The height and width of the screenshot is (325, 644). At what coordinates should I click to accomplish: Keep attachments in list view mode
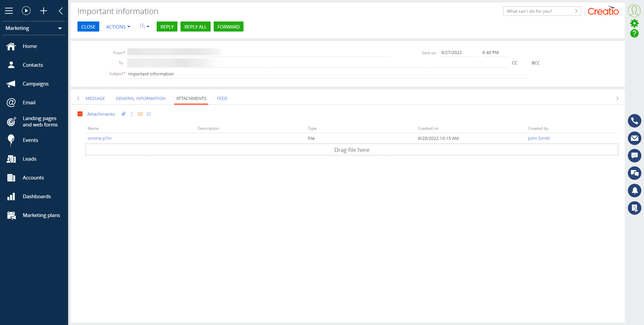click(140, 114)
